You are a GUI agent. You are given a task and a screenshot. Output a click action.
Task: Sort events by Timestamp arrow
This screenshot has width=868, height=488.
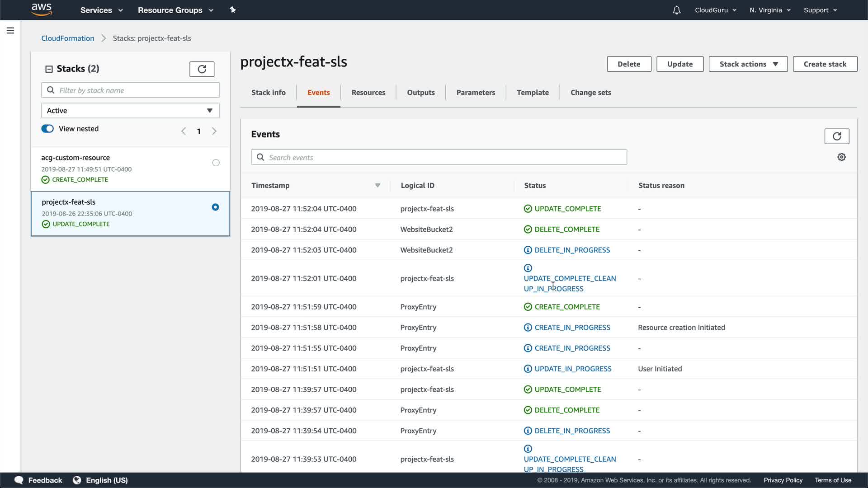(377, 186)
